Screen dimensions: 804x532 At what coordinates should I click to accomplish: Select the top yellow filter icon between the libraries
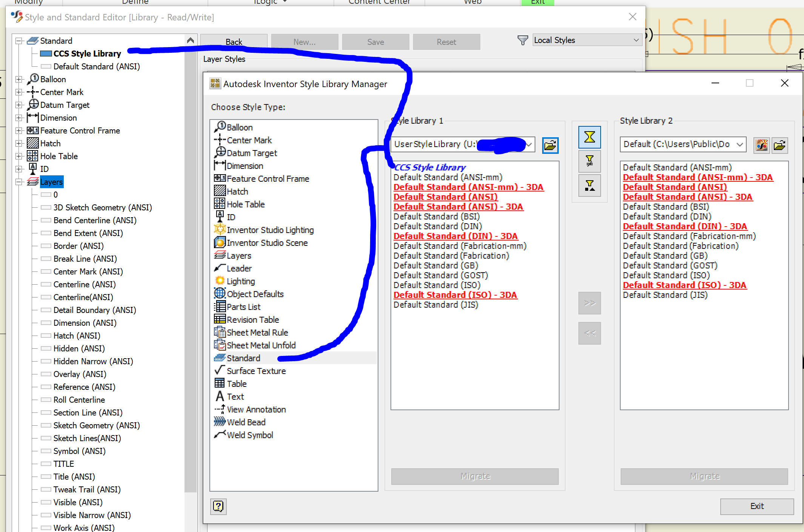coord(589,137)
